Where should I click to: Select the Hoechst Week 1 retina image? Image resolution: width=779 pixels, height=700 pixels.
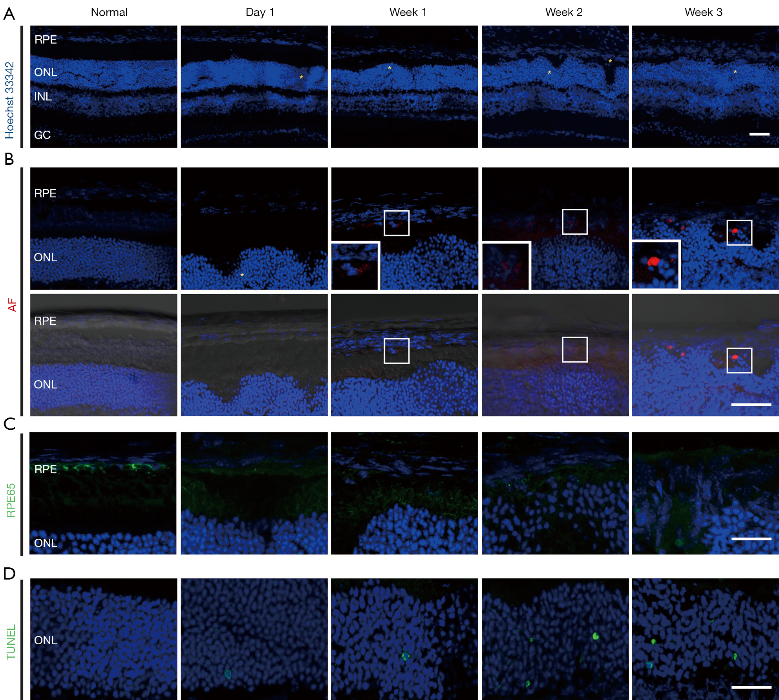[404, 87]
